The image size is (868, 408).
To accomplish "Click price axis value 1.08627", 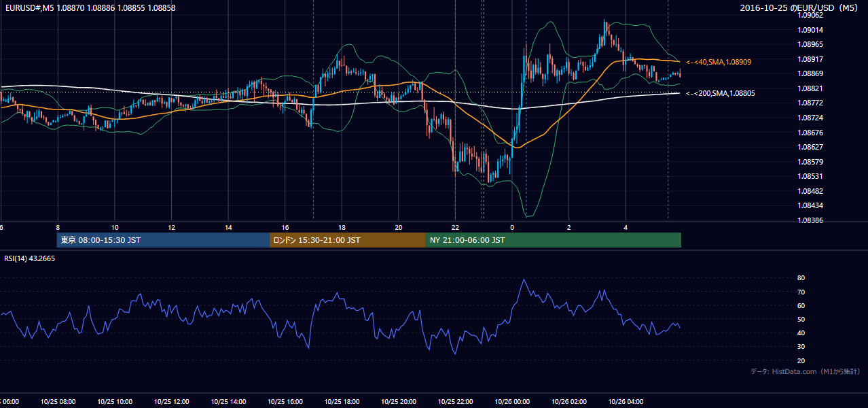I will click(810, 147).
